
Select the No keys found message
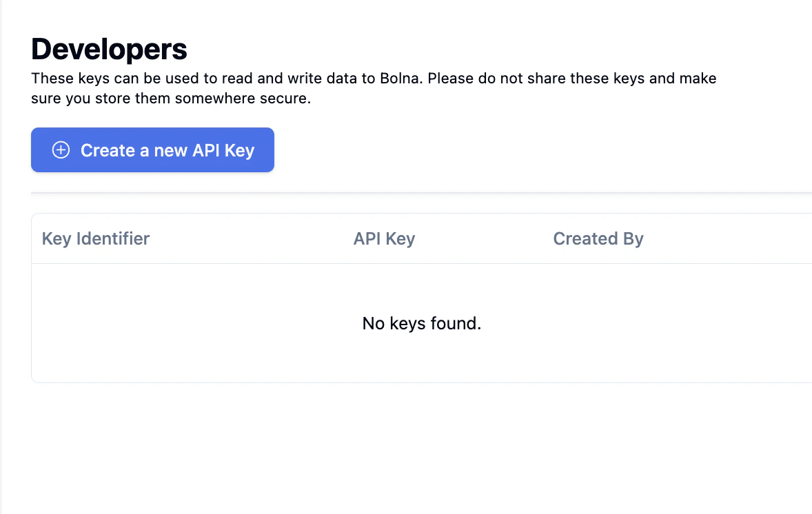click(x=421, y=323)
